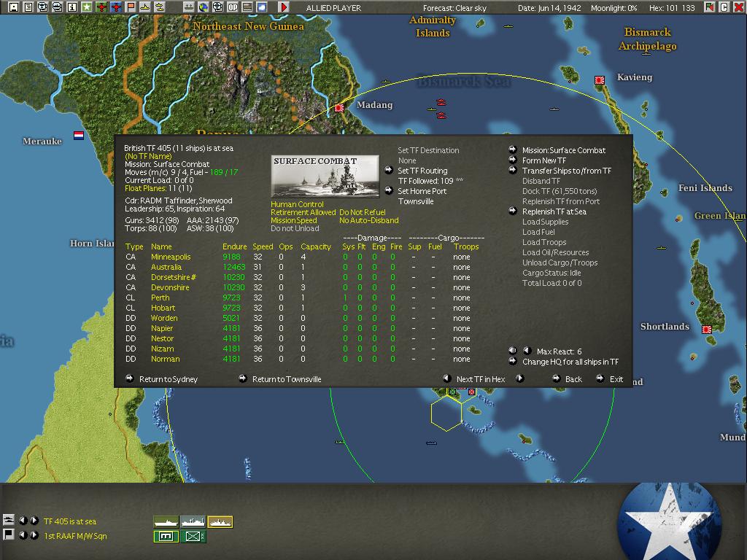Open Transfer Ships to/from TF
Image resolution: width=747 pixels, height=560 pixels.
point(566,171)
